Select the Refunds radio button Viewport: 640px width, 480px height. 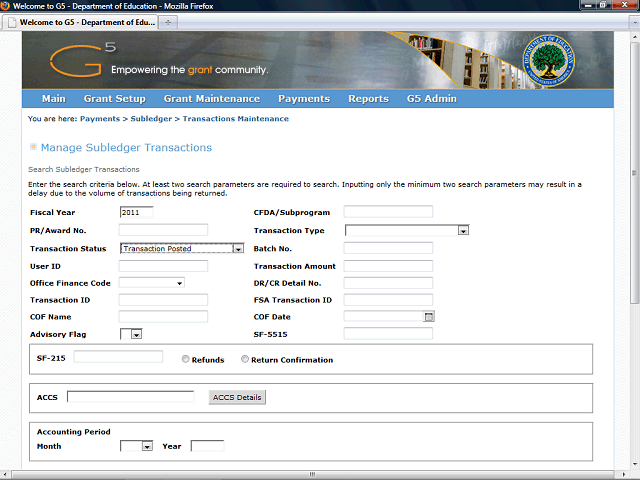point(185,359)
